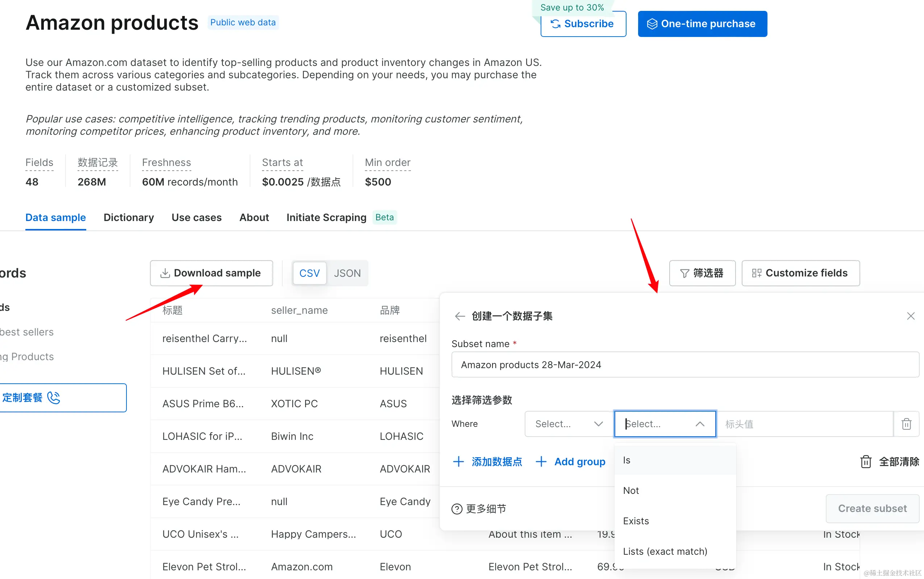This screenshot has height=579, width=924.
Task: Select 'Exists' from operator list
Action: pyautogui.click(x=636, y=521)
